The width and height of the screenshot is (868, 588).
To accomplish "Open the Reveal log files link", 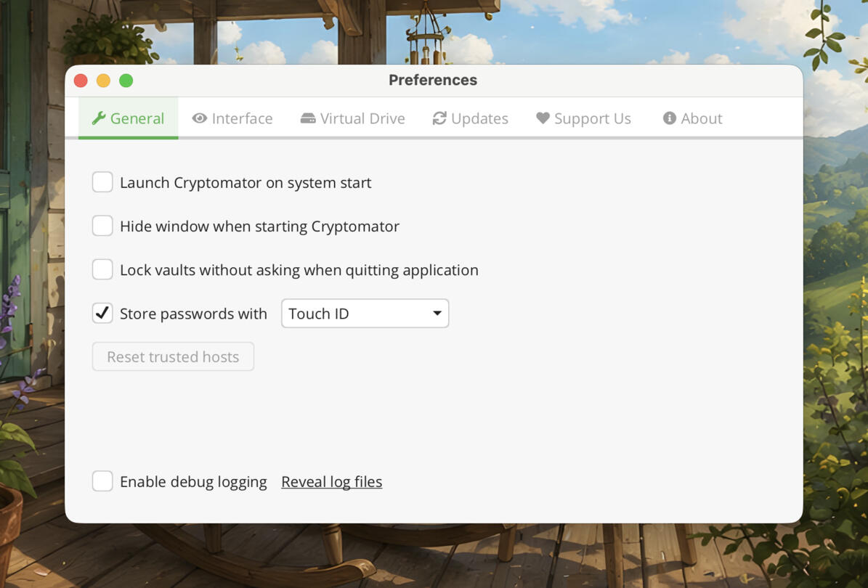I will [332, 482].
